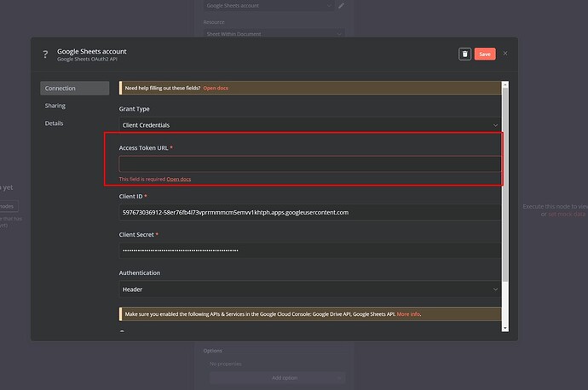This screenshot has height=390, width=588.
Task: Focus the Access Token URL field
Action: pos(310,164)
